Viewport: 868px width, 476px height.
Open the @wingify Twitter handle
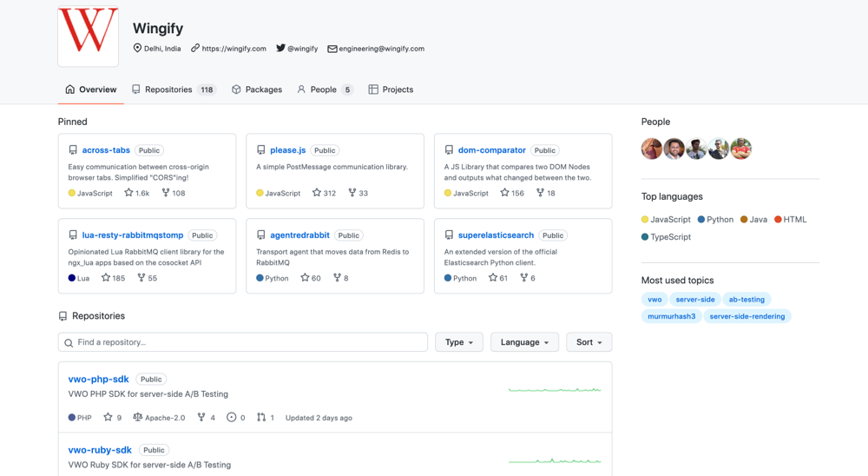pyautogui.click(x=303, y=49)
